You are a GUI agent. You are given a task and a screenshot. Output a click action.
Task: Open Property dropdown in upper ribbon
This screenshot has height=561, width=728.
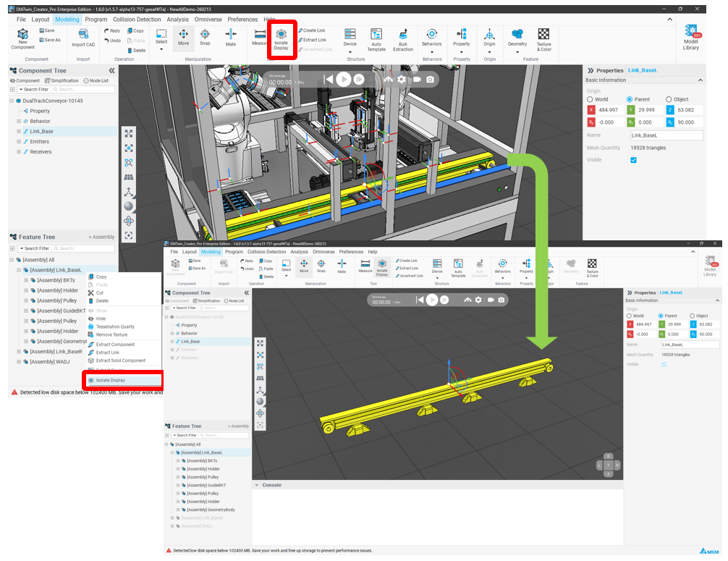click(x=461, y=51)
